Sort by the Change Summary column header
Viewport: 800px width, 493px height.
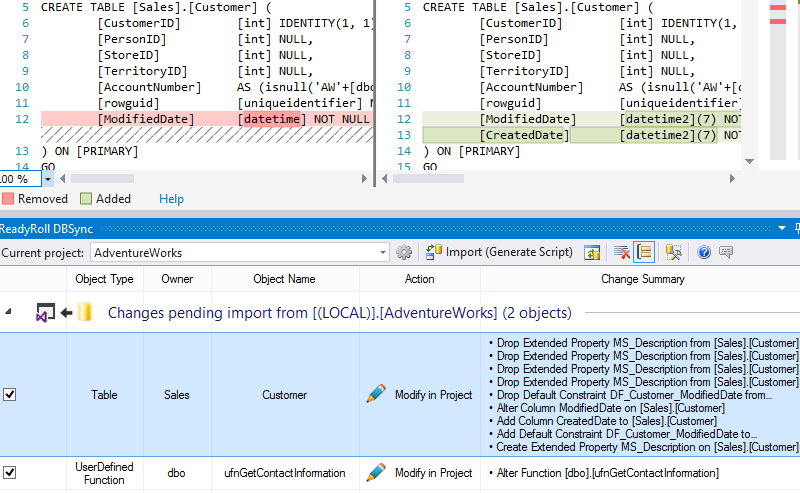pyautogui.click(x=642, y=279)
